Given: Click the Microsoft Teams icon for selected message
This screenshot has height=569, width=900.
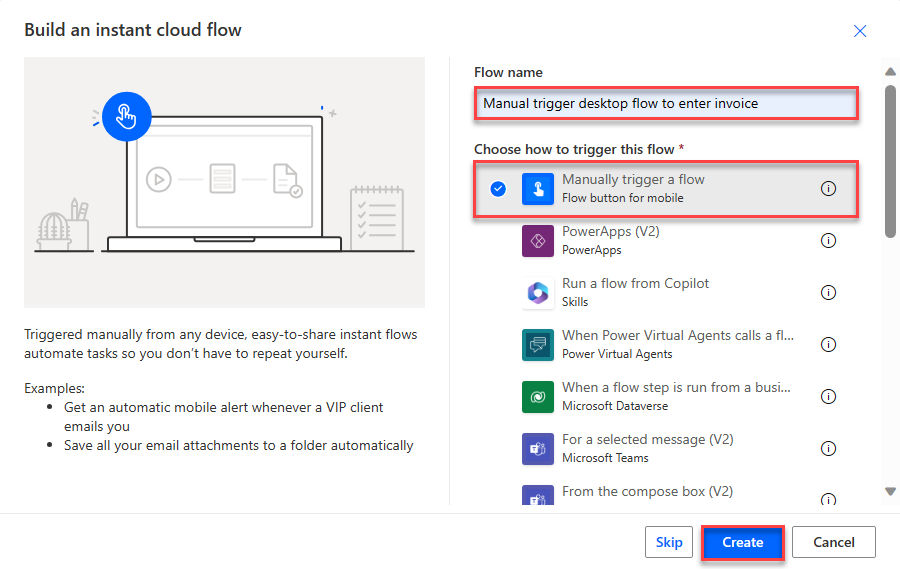Looking at the screenshot, I should 538,449.
